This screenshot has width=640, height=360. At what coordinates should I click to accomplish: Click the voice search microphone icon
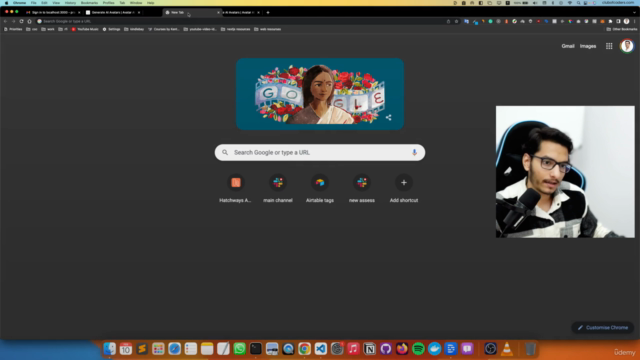pyautogui.click(x=414, y=152)
